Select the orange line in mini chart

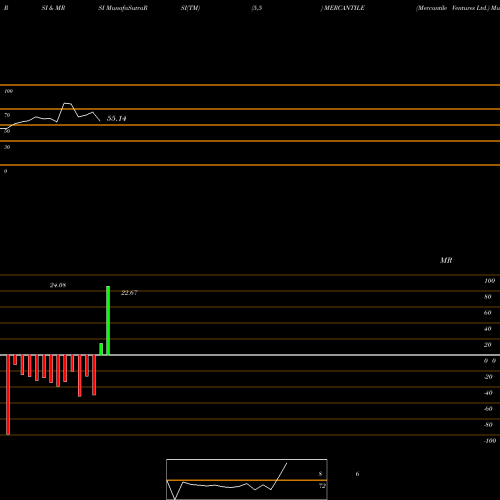tap(247, 480)
